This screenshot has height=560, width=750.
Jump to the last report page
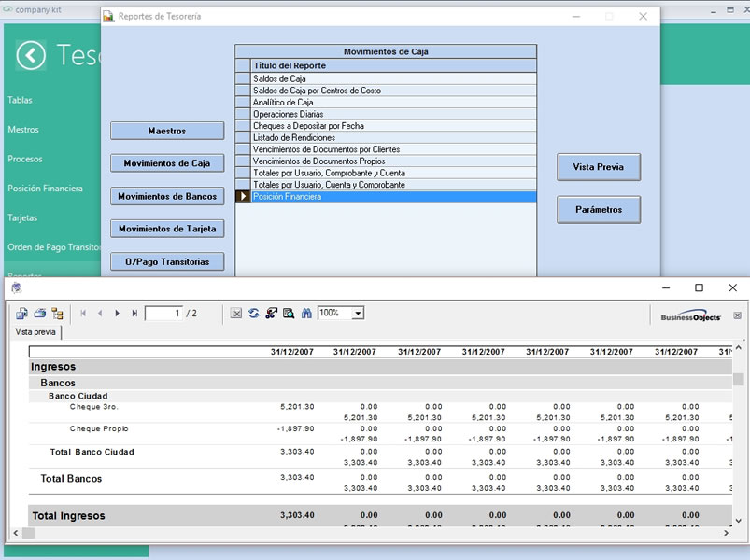134,314
